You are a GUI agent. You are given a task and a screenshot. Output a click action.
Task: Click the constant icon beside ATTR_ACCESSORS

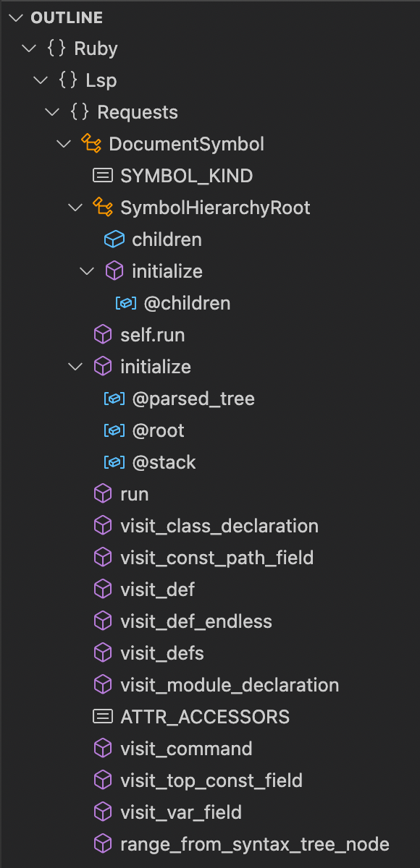[x=102, y=716]
